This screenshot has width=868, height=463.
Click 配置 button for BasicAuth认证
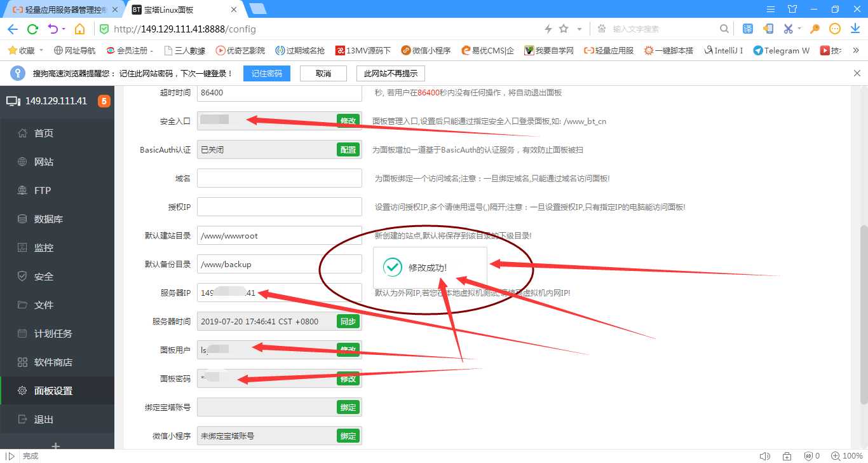[348, 149]
